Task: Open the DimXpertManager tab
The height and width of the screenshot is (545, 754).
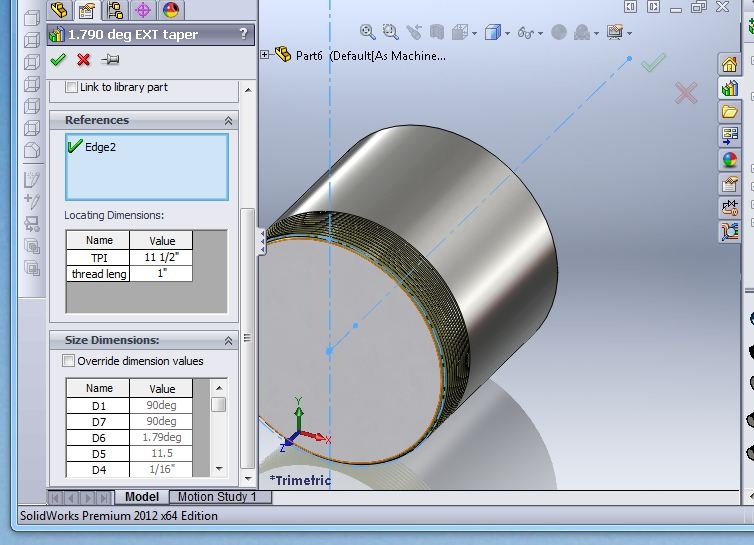Action: 143,10
